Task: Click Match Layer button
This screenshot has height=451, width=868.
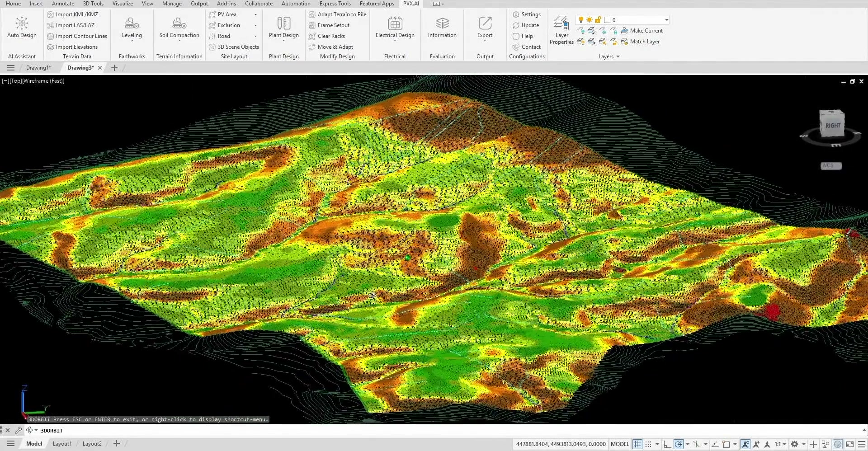Action: click(x=640, y=42)
